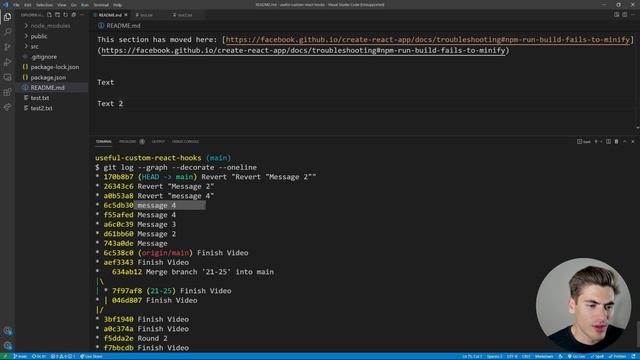The image size is (640, 360).
Task: Open markdown preview to the side icon
Action: point(616,15)
